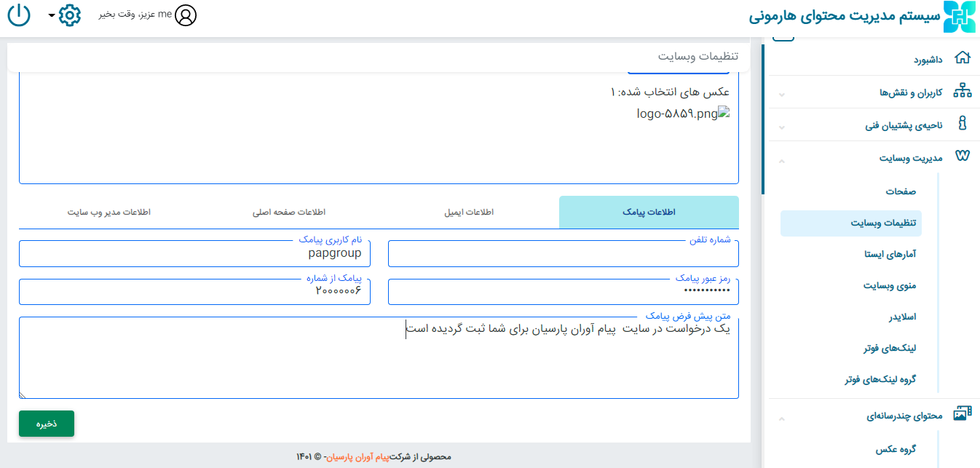
Task: Click the شماره تلفن input field
Action: coord(563,254)
